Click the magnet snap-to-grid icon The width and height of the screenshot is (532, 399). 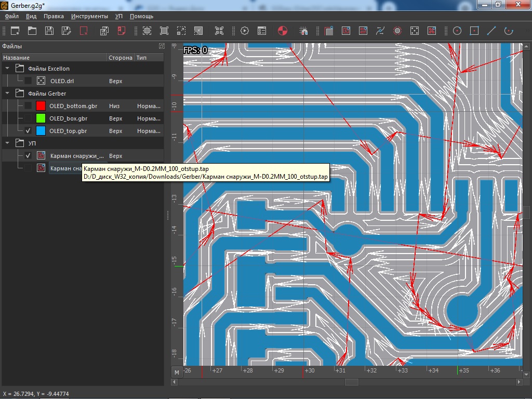point(304,31)
